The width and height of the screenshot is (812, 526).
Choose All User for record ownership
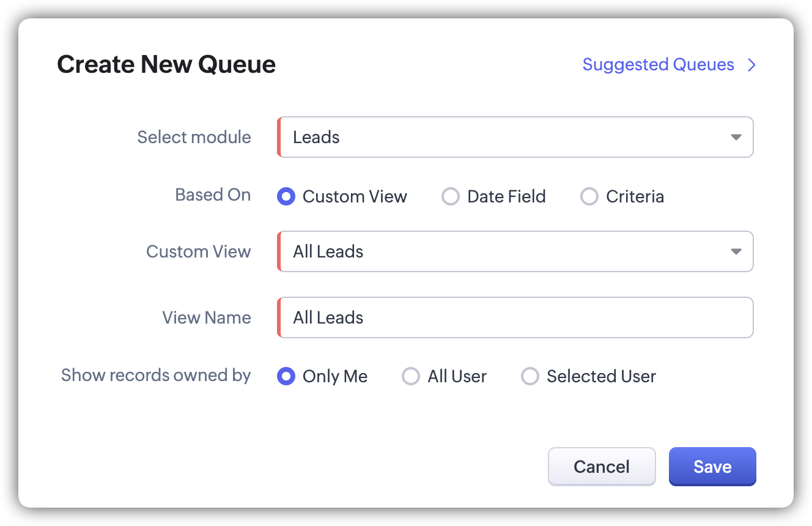point(411,376)
